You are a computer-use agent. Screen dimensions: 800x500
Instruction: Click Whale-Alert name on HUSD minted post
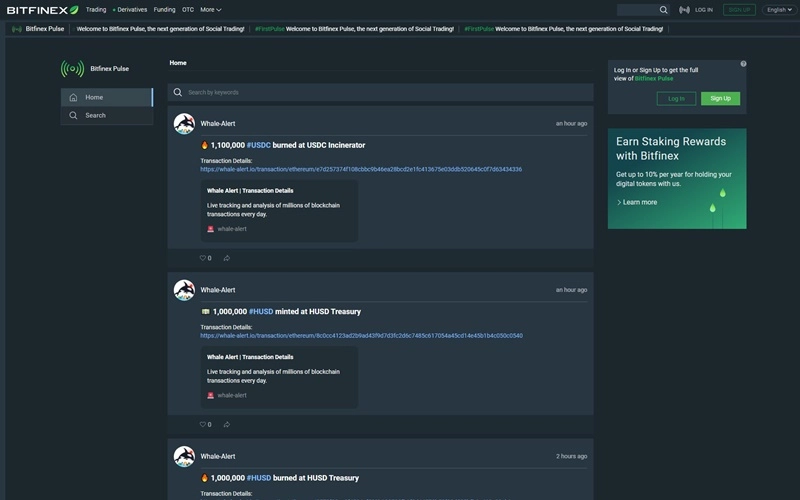point(218,290)
